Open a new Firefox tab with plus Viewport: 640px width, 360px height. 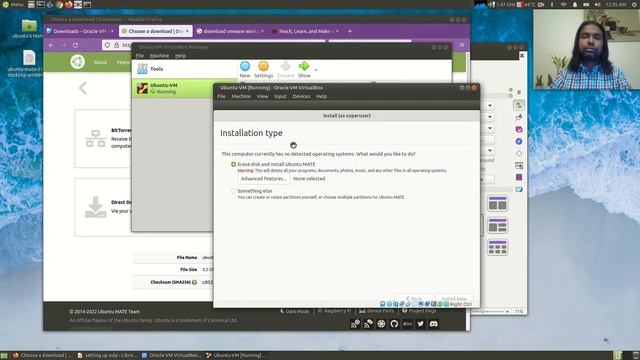(x=350, y=31)
